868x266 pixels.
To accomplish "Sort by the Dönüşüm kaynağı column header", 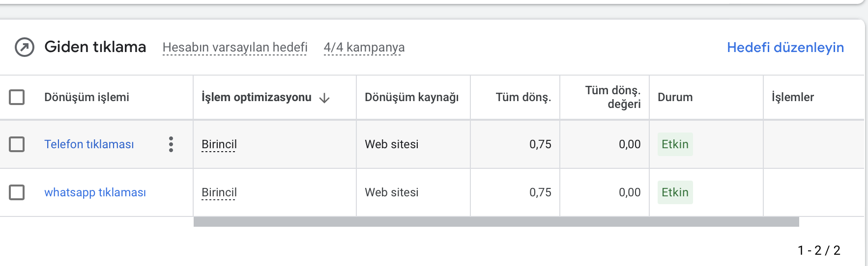I will (412, 97).
